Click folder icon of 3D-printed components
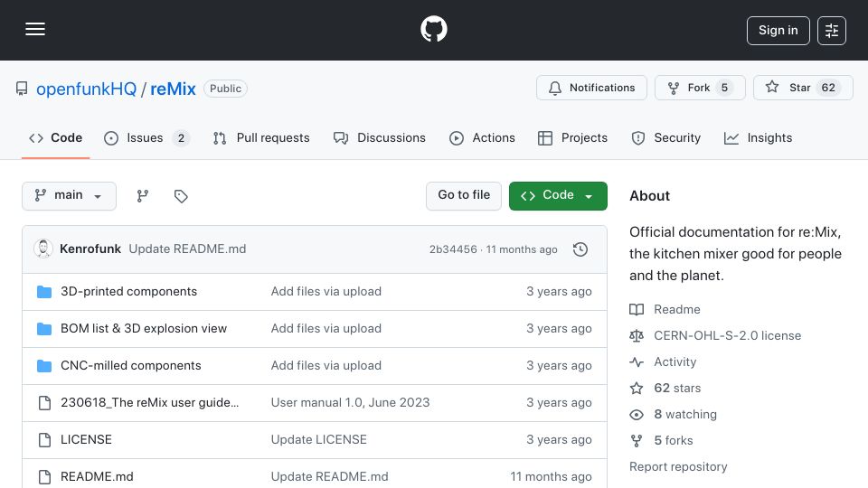This screenshot has height=488, width=868. point(44,292)
